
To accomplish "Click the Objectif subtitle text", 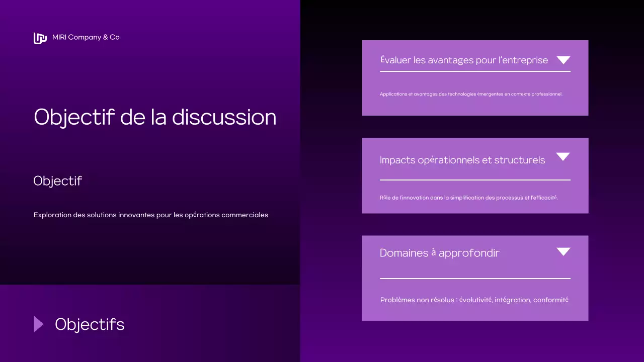I will tap(57, 181).
